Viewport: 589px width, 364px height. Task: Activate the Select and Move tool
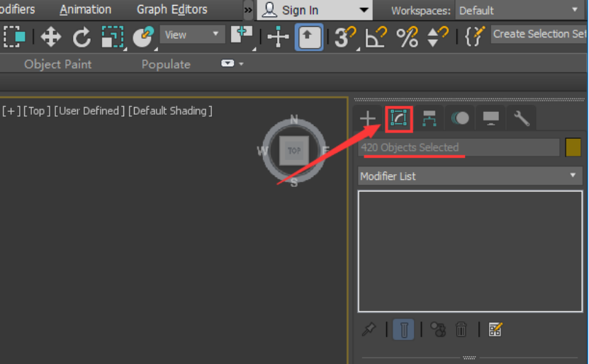coord(51,37)
